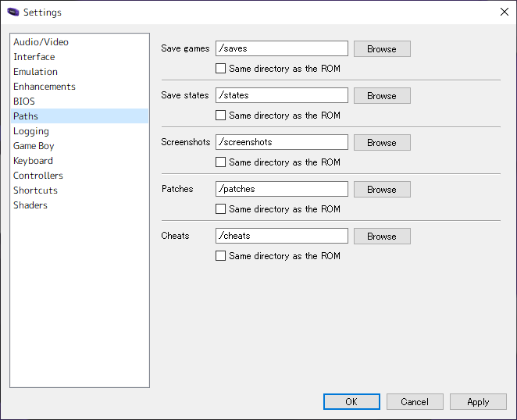Apply the current path settings

478,401
